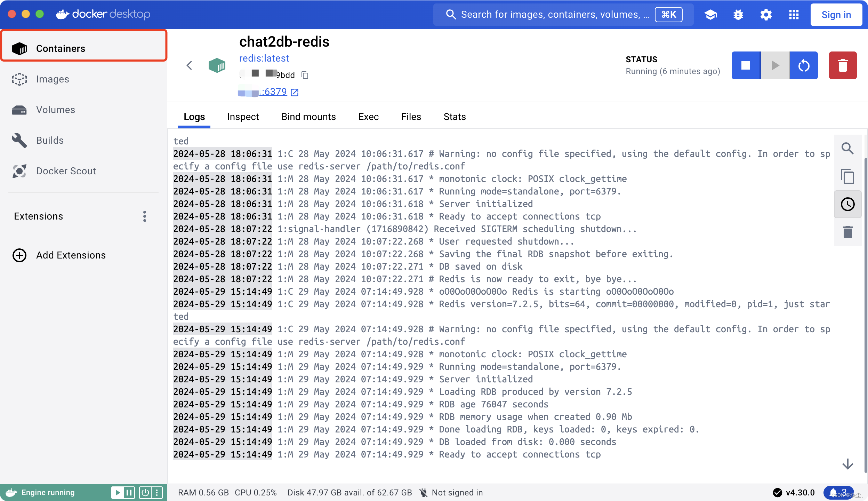Open the Files tab
Viewport: 868px width, 501px height.
point(411,117)
